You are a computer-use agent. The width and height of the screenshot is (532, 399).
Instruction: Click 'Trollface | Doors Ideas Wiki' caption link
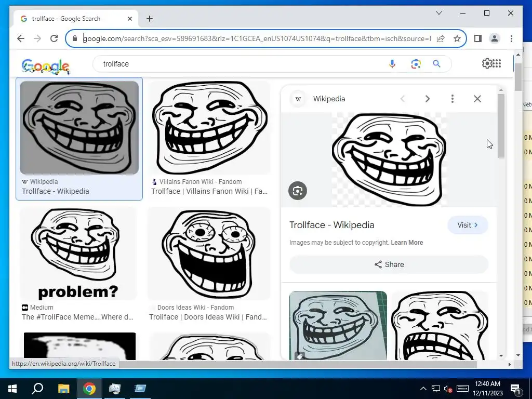click(208, 317)
